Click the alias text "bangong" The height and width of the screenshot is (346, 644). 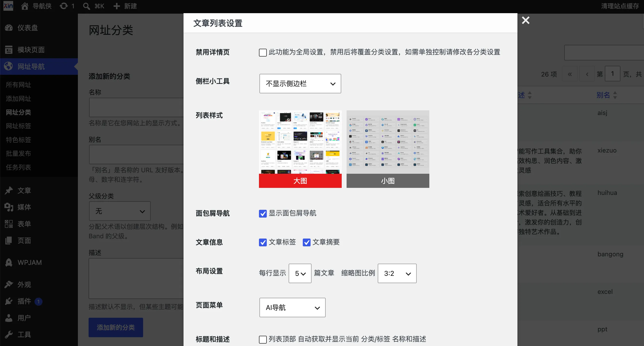610,254
